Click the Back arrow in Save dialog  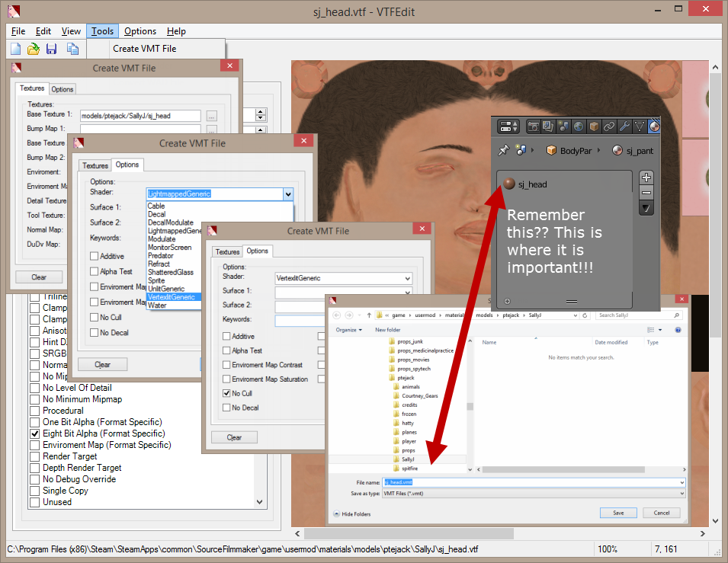[337, 315]
